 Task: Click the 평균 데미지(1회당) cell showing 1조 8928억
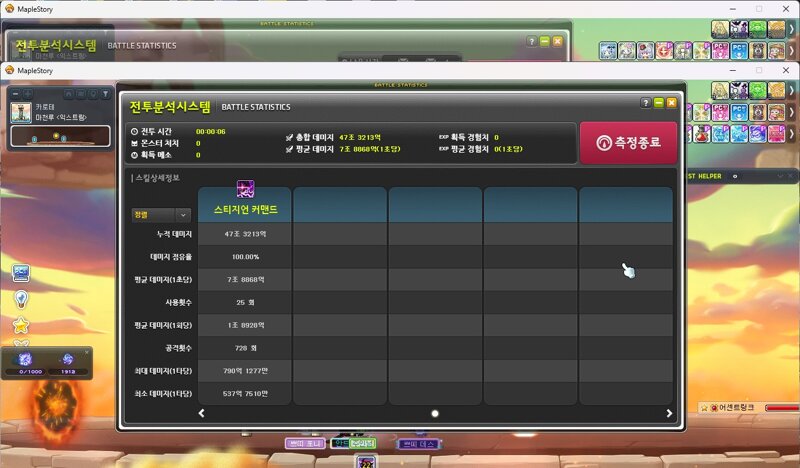[245, 325]
